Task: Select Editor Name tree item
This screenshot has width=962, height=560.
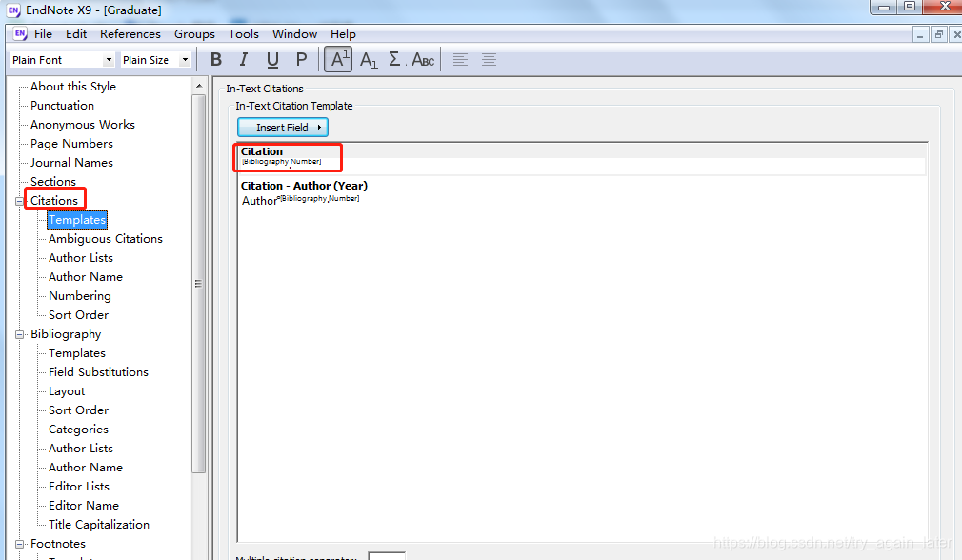Action: click(x=84, y=506)
